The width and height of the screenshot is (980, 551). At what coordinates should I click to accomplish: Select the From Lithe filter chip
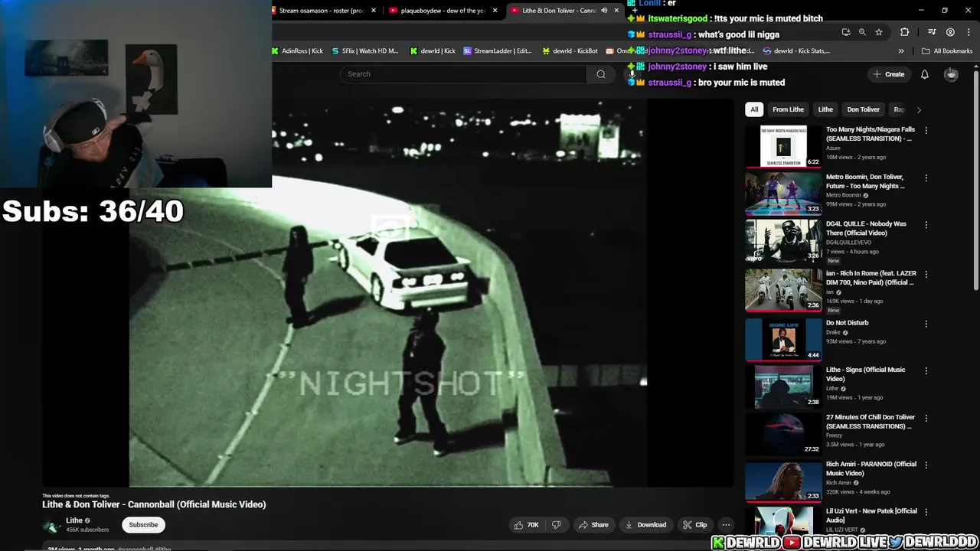tap(788, 109)
